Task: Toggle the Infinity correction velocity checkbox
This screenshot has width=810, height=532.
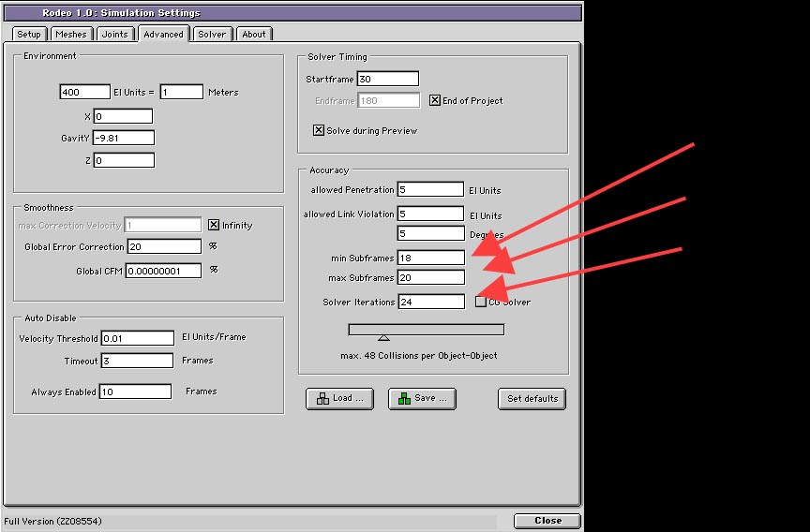Action: point(214,225)
